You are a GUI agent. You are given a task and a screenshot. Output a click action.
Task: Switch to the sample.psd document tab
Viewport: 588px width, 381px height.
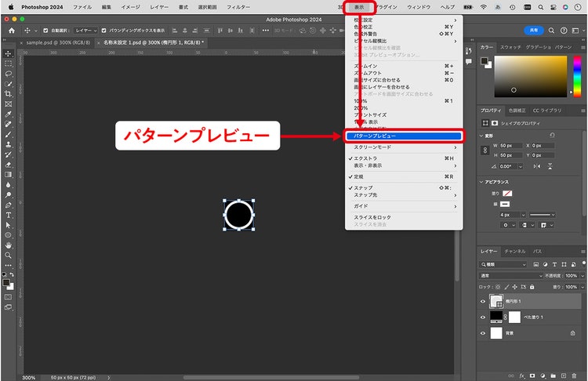coord(58,43)
